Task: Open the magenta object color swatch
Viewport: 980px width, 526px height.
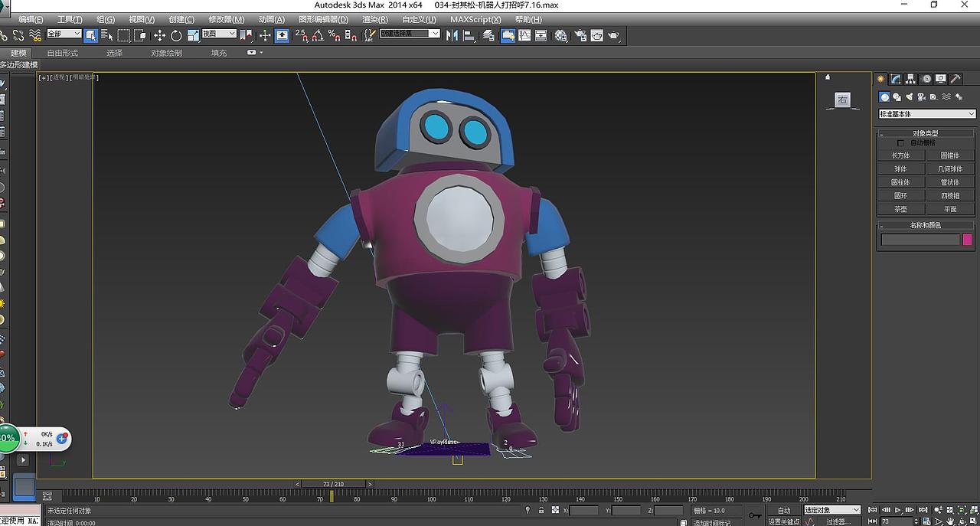Action: point(967,240)
